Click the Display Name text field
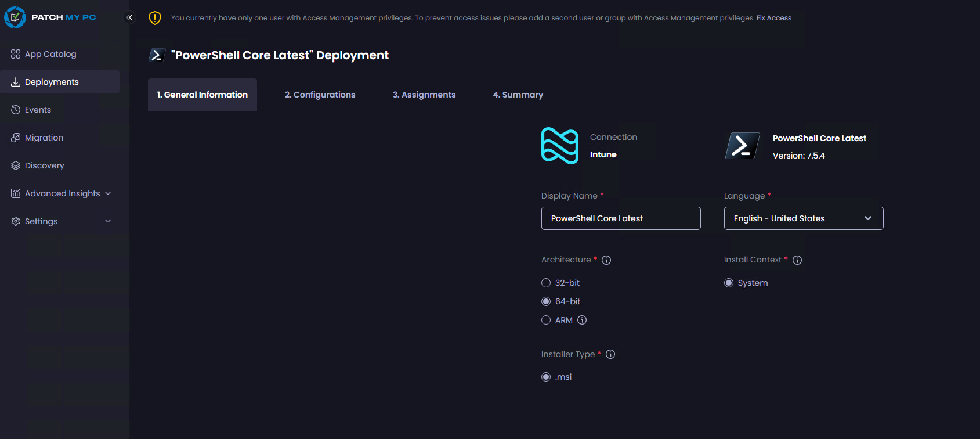The height and width of the screenshot is (439, 980). 620,218
